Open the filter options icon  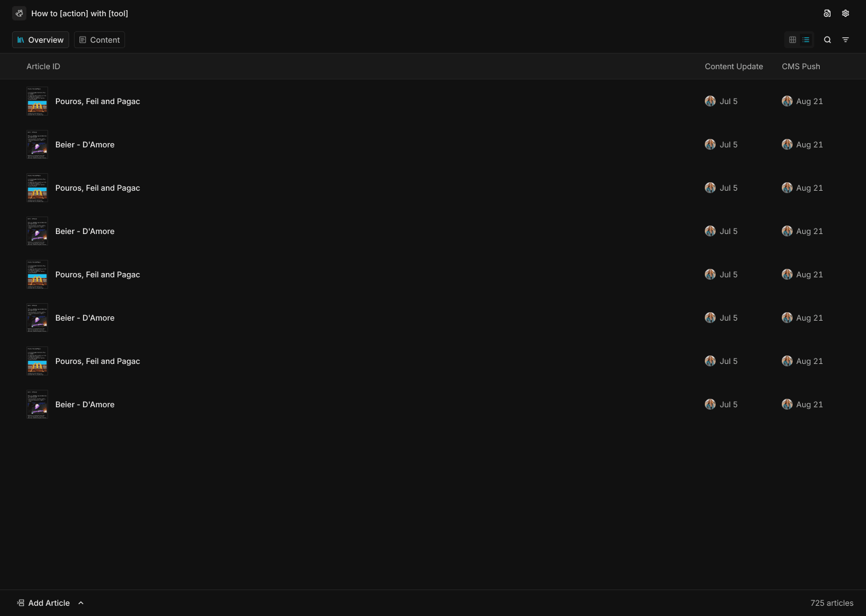click(x=846, y=40)
